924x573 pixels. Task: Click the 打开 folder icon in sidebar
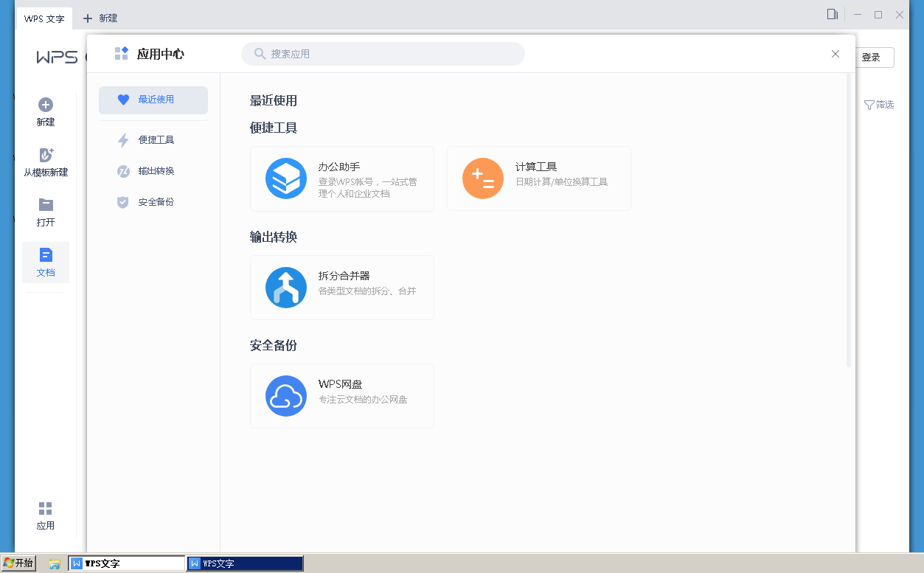[x=46, y=204]
